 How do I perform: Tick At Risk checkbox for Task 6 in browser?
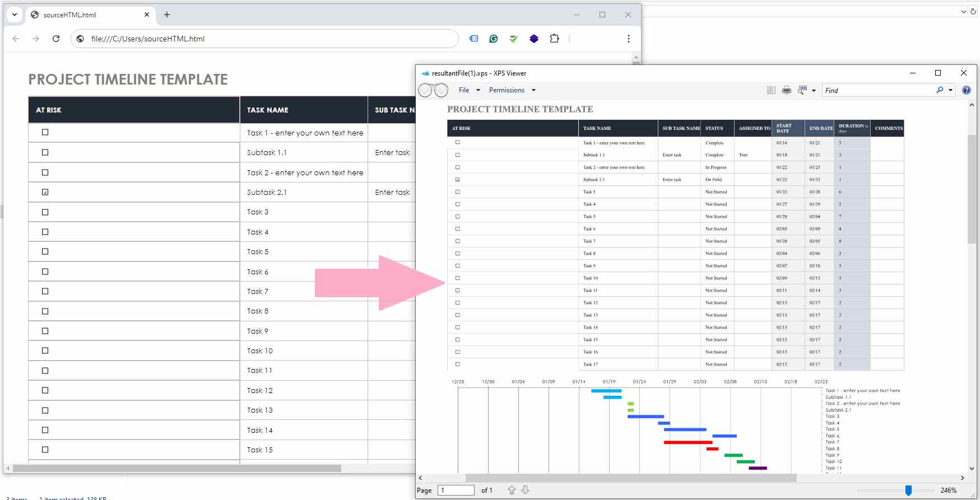click(x=45, y=272)
